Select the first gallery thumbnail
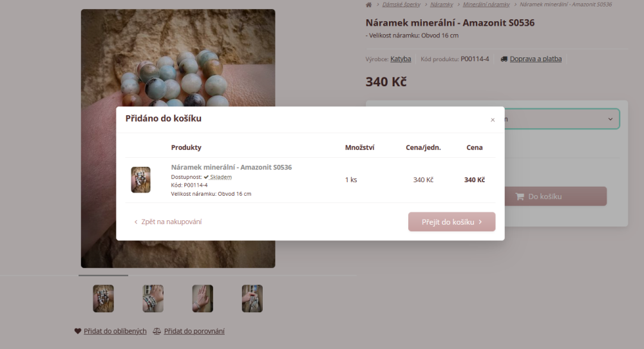The height and width of the screenshot is (349, 644). click(x=104, y=299)
